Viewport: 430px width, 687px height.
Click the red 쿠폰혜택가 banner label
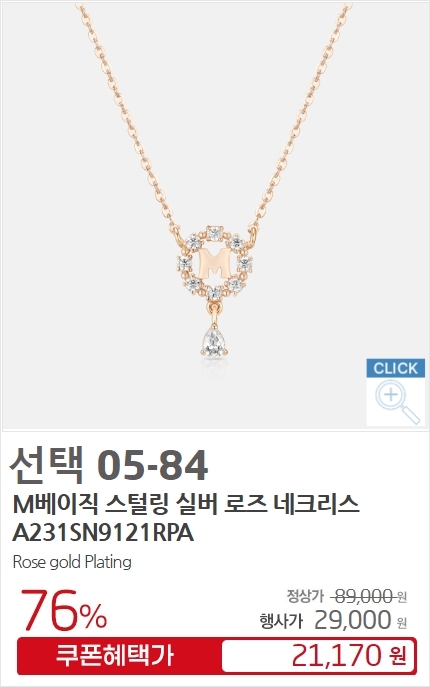(x=115, y=656)
